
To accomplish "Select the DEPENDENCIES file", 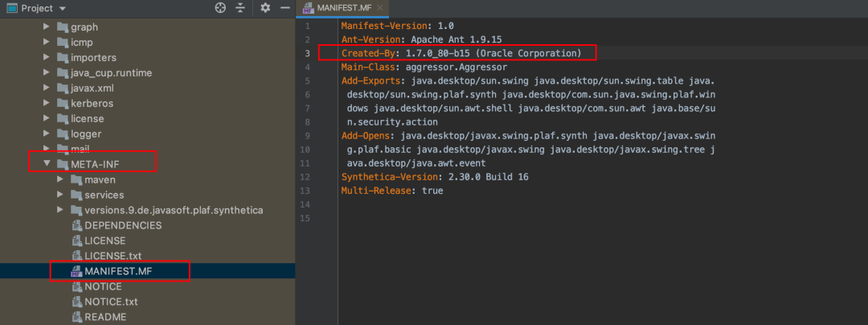I will [123, 225].
